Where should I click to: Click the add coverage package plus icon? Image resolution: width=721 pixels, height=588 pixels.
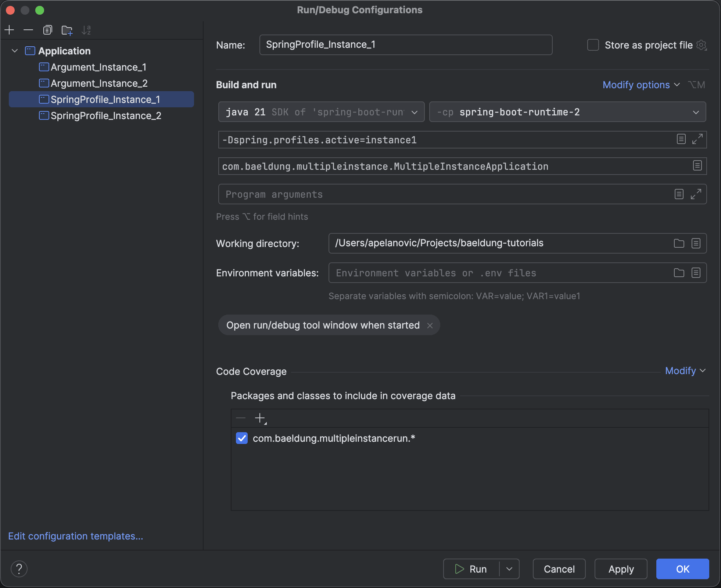click(260, 418)
